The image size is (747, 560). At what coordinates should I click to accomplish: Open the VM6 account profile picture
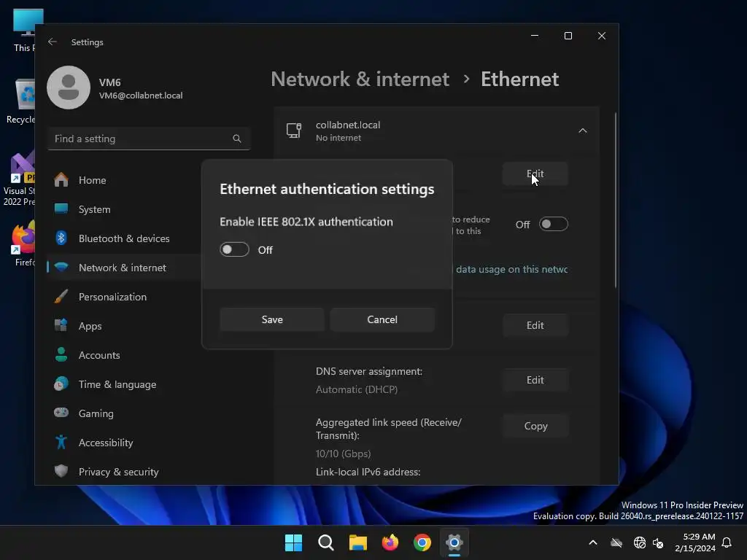pyautogui.click(x=69, y=87)
